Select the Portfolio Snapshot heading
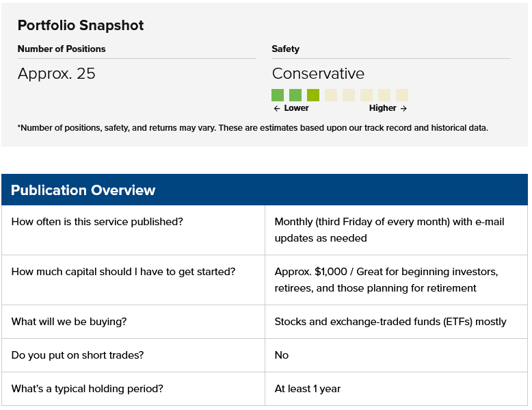Screen dimensions: 532x410 (x=81, y=25)
